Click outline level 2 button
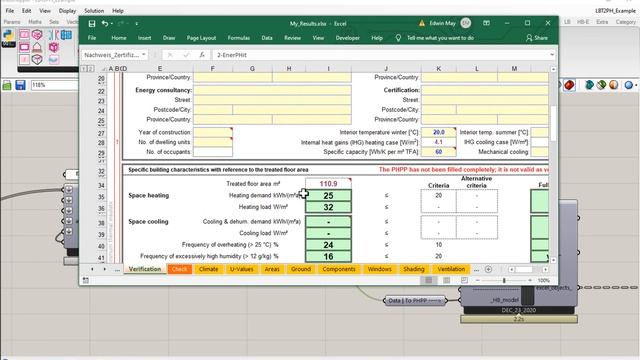This screenshot has width=640, height=360. 91,69
